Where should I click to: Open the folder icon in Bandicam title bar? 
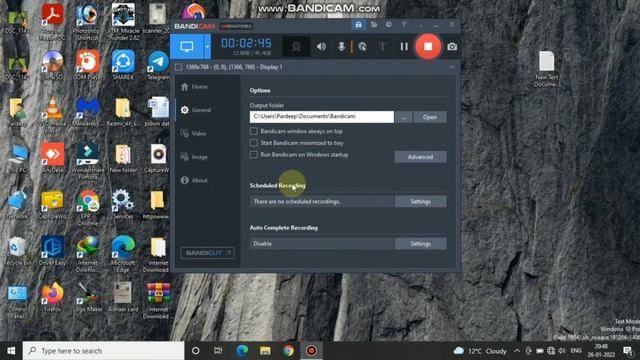click(373, 25)
